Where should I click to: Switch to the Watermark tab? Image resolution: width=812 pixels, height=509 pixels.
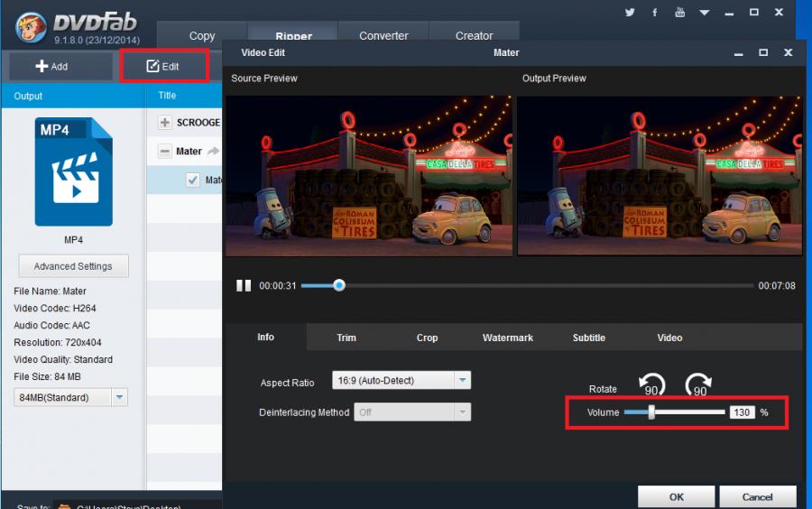coord(507,338)
